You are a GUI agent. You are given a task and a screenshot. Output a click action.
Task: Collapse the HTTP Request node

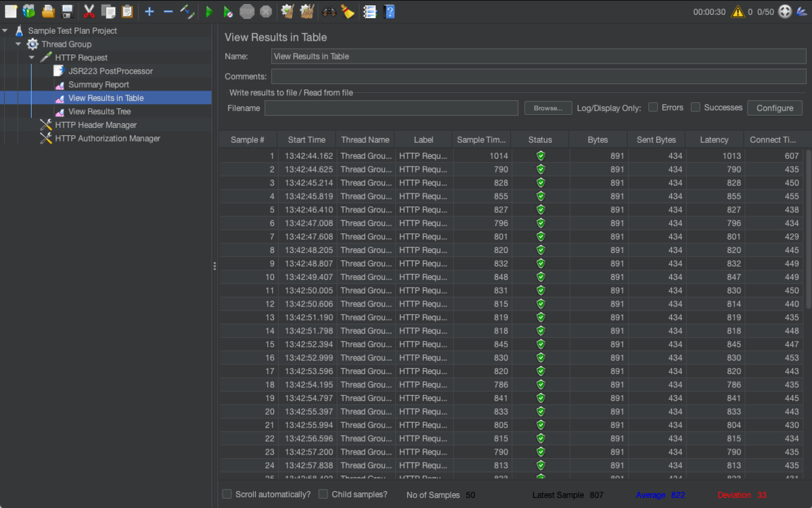31,57
